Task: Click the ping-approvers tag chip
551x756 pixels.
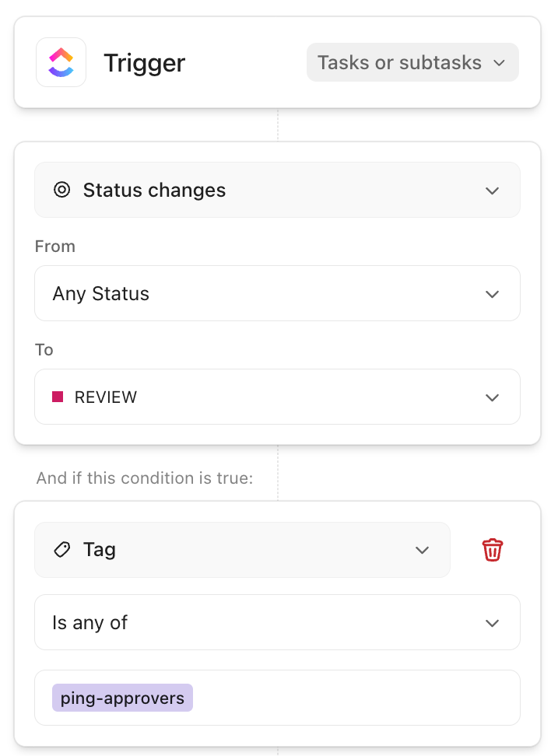Action: point(121,697)
